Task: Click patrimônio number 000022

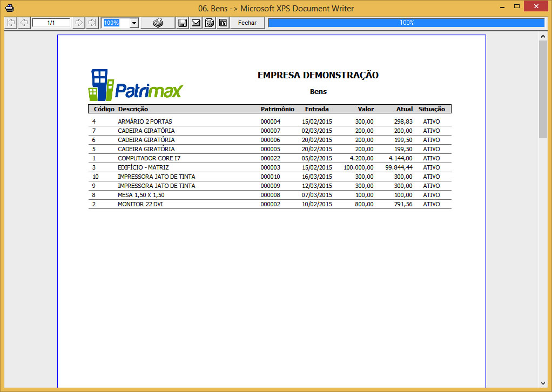Action: point(271,158)
